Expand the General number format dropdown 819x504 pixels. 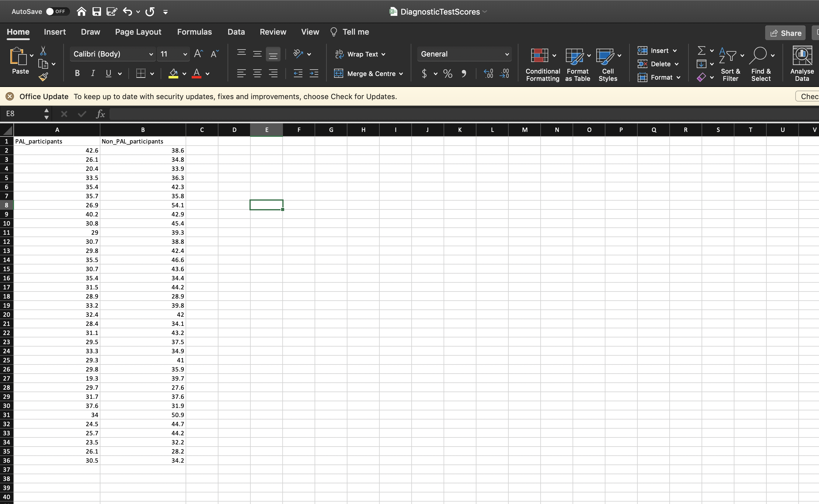[507, 54]
